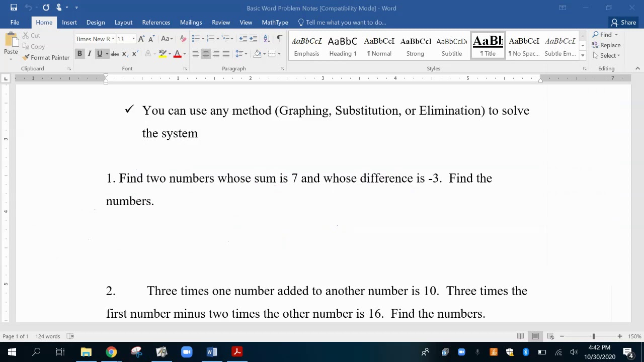Screen dimensions: 644x362
Task: Switch to the Insert tab
Action: pyautogui.click(x=69, y=22)
